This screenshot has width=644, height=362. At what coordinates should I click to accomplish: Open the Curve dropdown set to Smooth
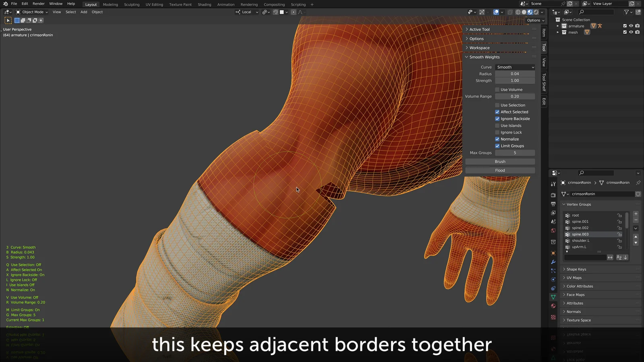coord(515,67)
